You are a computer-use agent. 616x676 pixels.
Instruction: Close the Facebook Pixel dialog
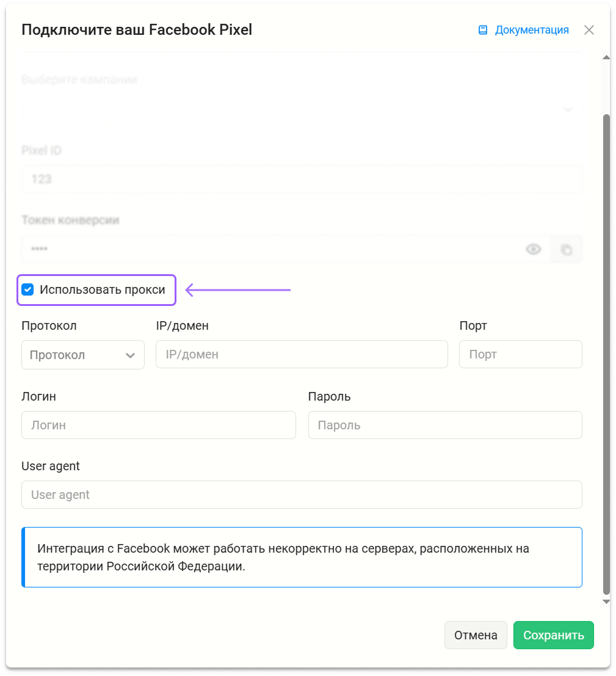pyautogui.click(x=589, y=30)
